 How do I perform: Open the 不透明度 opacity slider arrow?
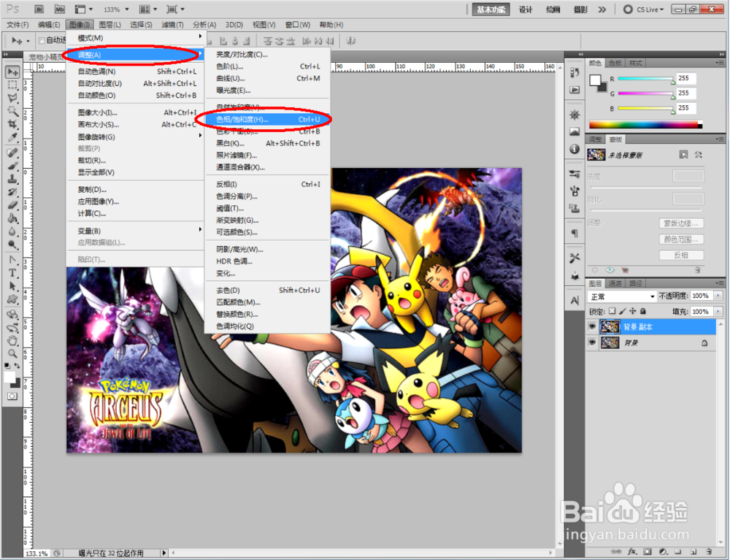pyautogui.click(x=718, y=296)
